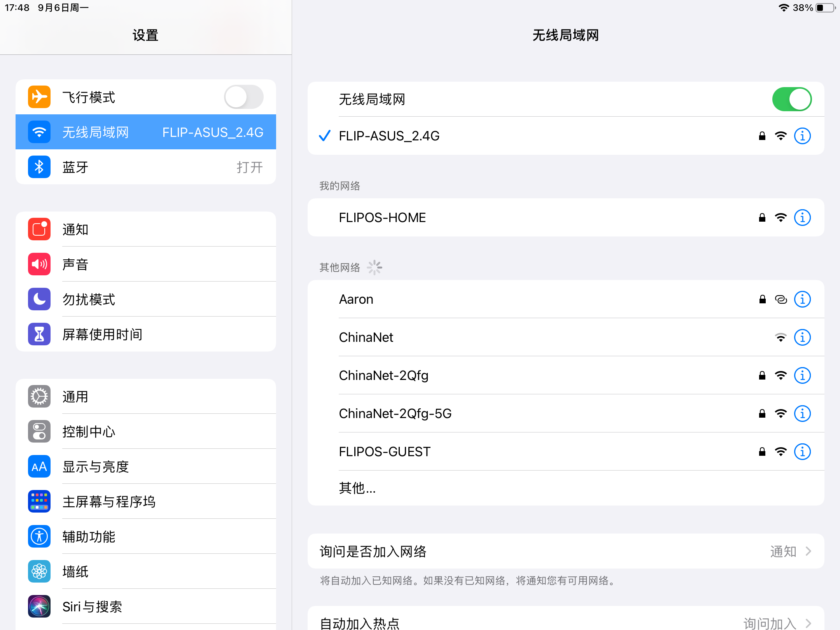Viewport: 840px width, 630px height.
Task: Open Siri与搜索 settings row
Action: pyautogui.click(x=146, y=606)
